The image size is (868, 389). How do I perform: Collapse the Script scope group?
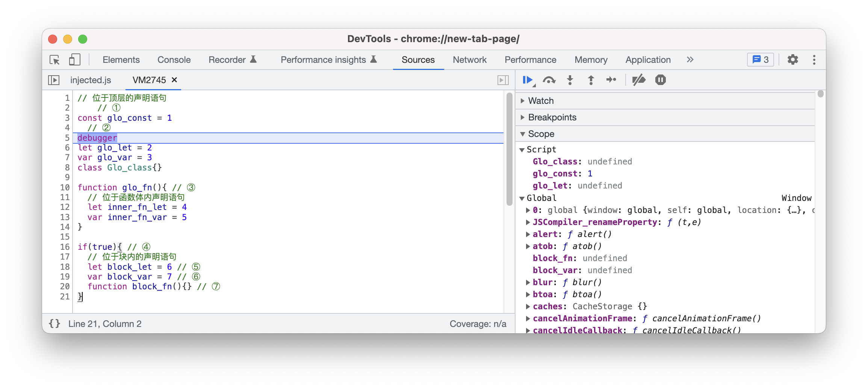pos(522,150)
